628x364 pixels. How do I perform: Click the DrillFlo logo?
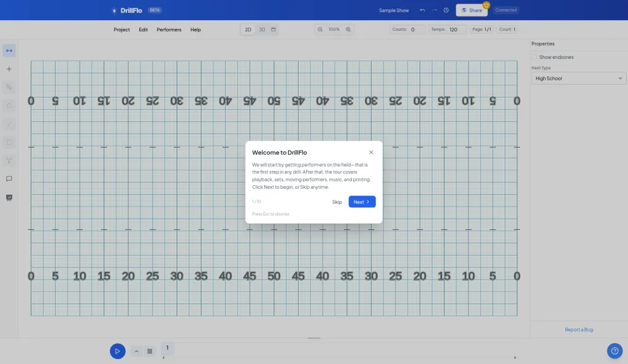tap(127, 10)
